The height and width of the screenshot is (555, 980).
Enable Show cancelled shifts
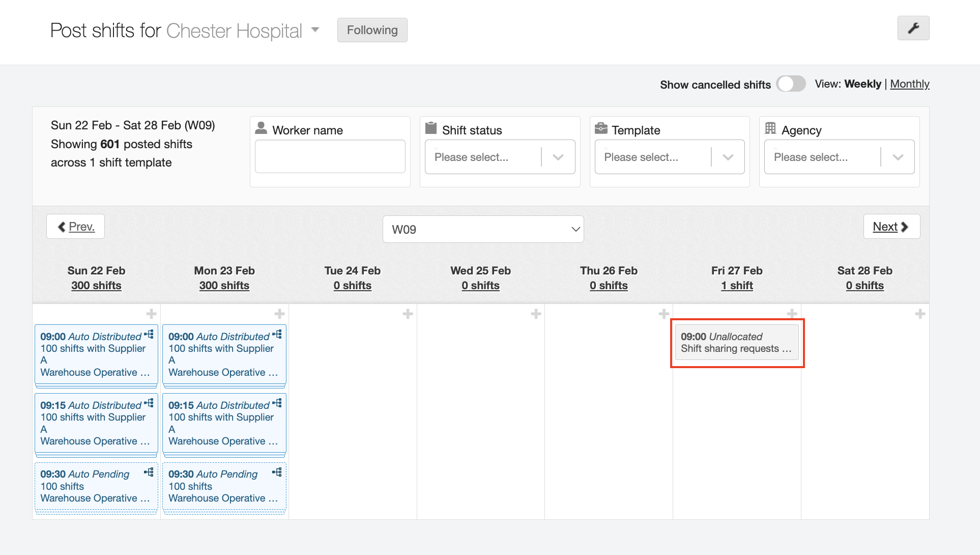click(x=791, y=84)
